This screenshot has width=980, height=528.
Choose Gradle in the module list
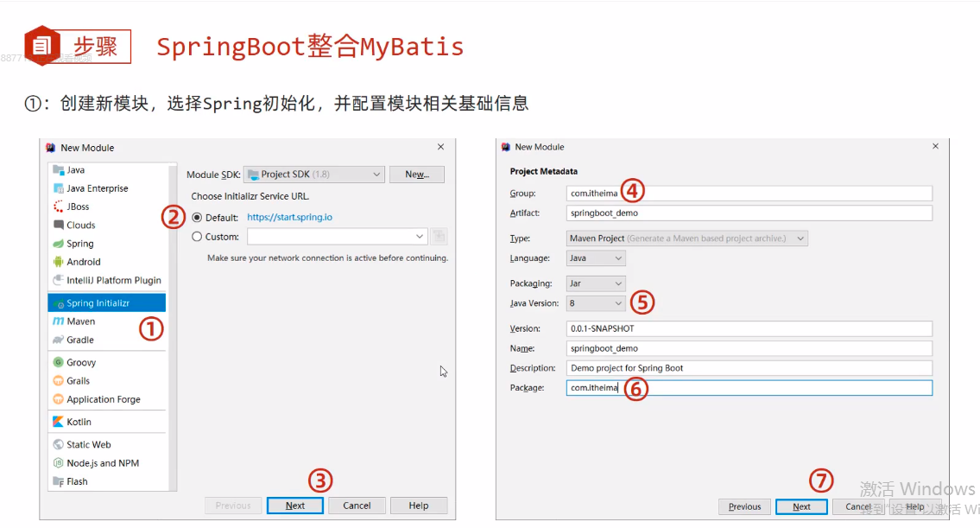(107, 340)
